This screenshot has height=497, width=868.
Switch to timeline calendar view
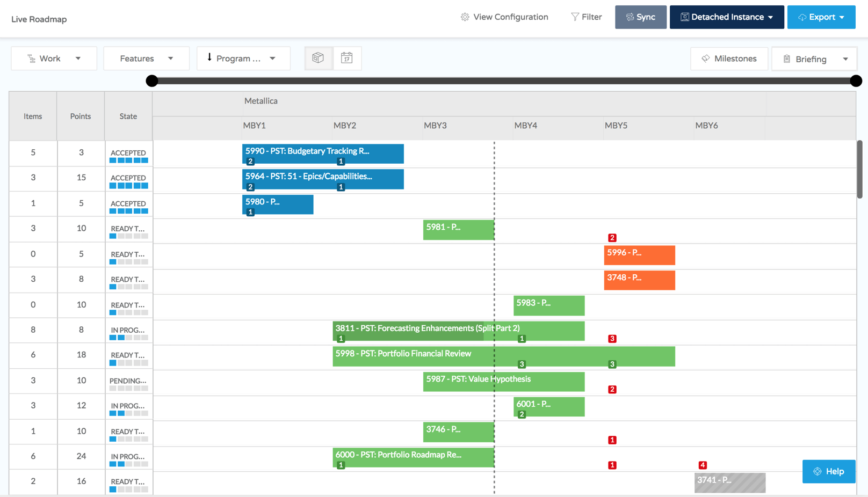(x=348, y=58)
